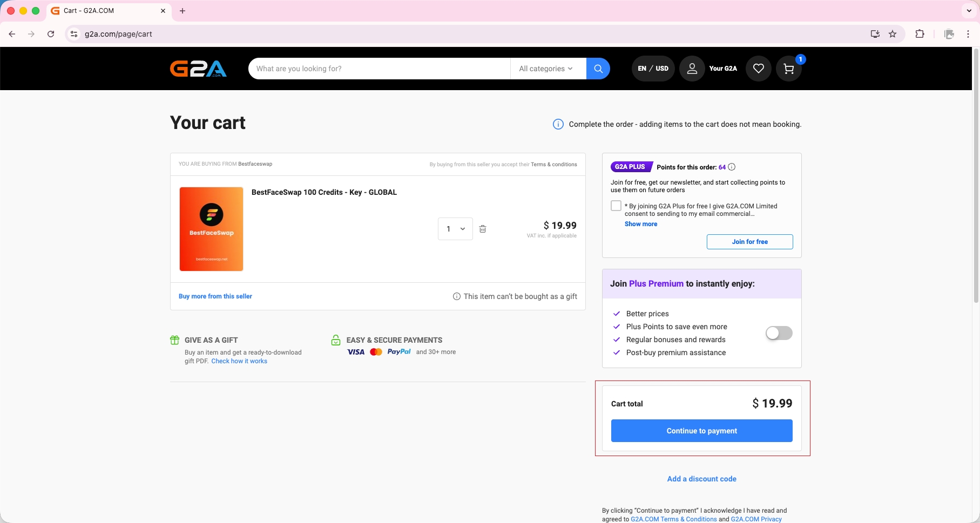Enable the Plus Premium toggle switch
Viewport: 980px width, 523px height.
coord(778,333)
